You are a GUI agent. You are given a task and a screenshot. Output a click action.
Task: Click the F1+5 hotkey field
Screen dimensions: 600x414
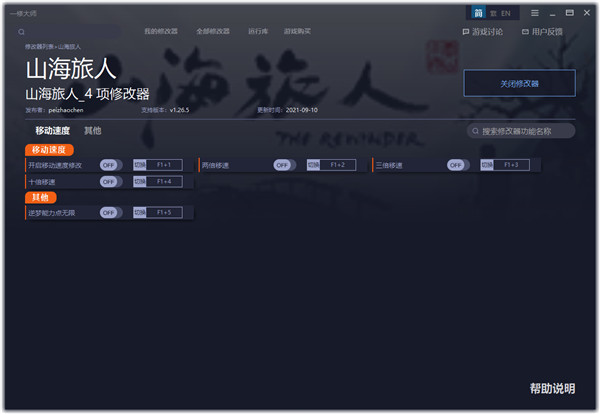pos(164,212)
